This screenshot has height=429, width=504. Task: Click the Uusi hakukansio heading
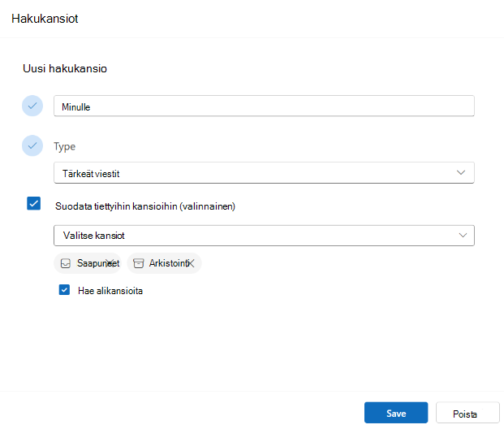pyautogui.click(x=65, y=68)
